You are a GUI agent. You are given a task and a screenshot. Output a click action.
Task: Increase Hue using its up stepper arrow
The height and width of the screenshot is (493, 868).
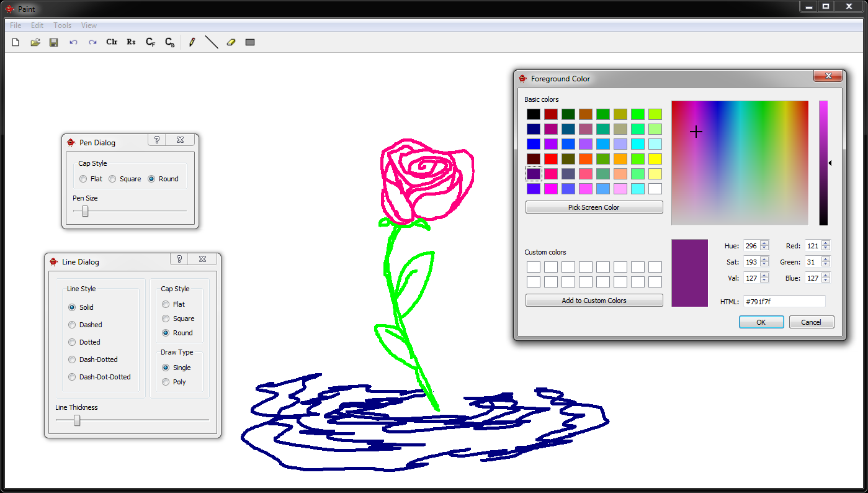[x=764, y=243]
